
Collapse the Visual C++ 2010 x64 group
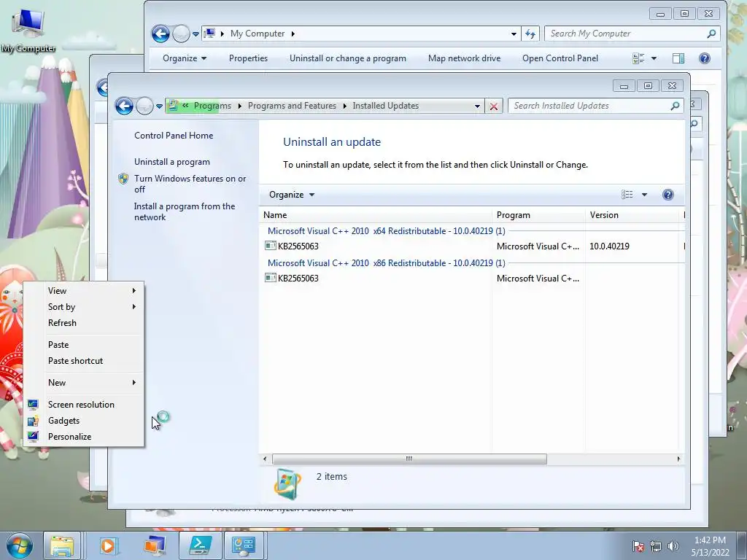pyautogui.click(x=386, y=231)
